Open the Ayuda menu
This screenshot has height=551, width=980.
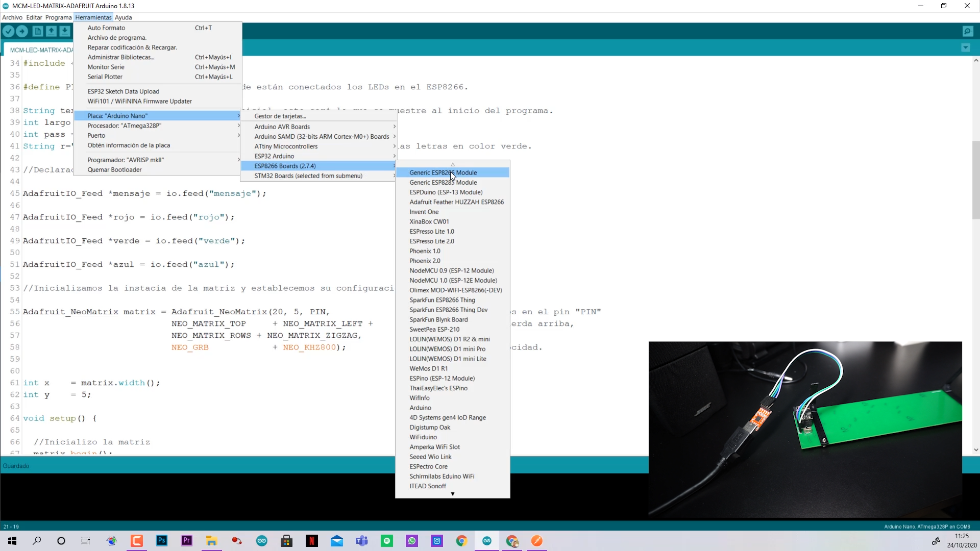pos(123,17)
